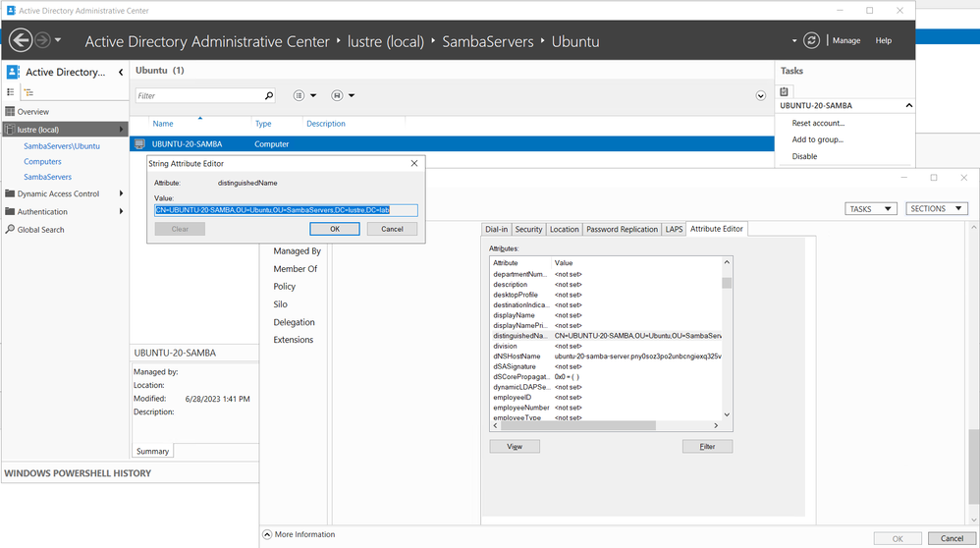Open the Password Replication tab
Viewport: 980px width, 548px height.
click(x=622, y=229)
